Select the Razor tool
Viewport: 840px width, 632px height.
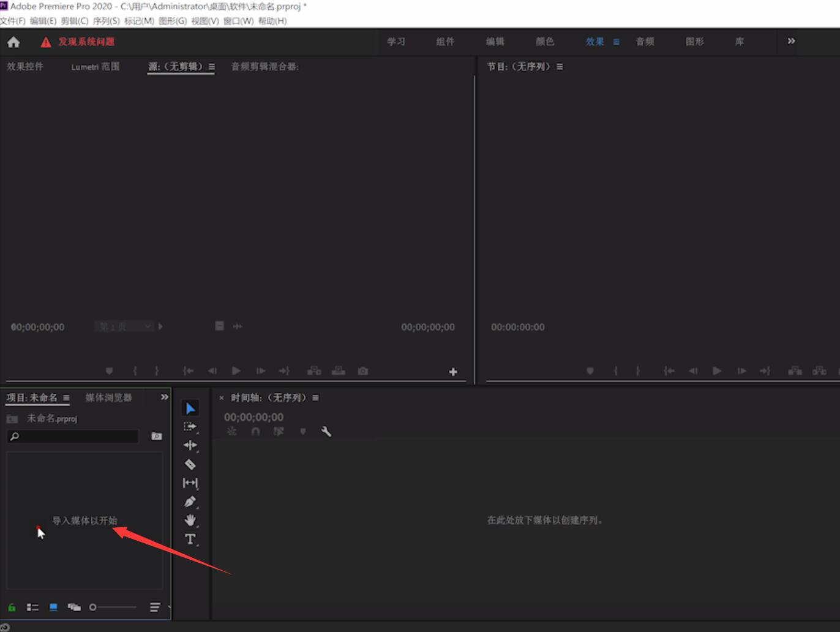(190, 464)
